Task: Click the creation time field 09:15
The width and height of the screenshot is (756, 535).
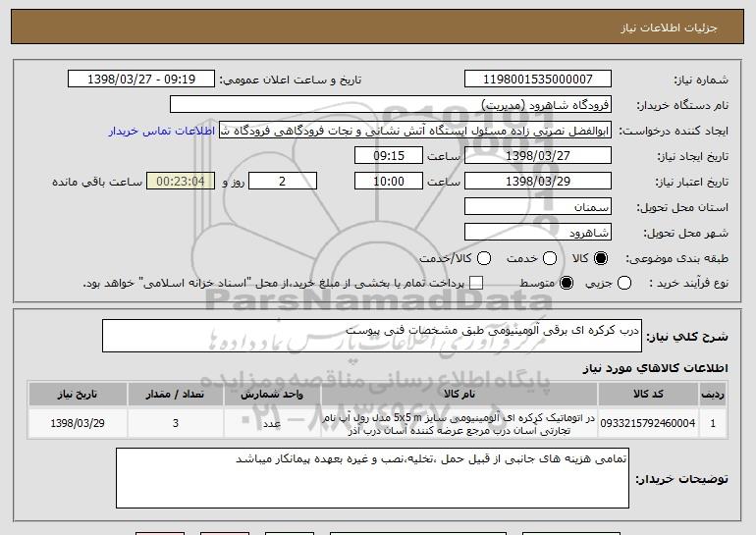Action: (389, 156)
